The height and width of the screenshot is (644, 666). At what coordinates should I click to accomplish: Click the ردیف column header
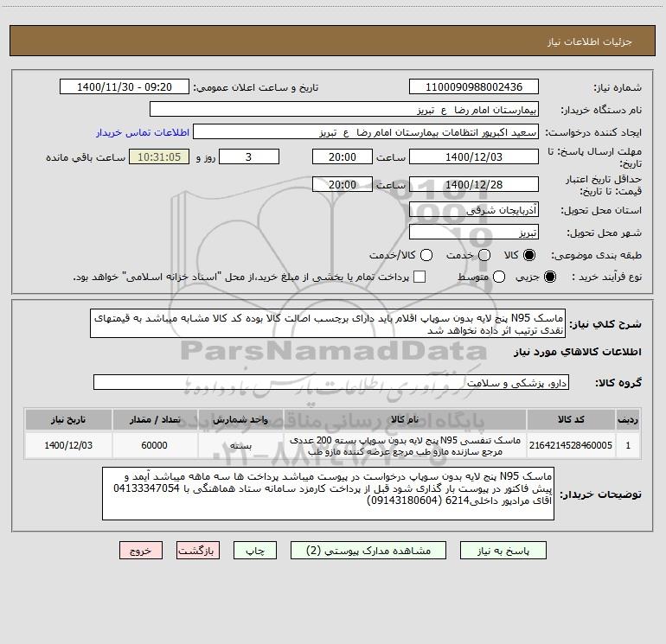(628, 419)
